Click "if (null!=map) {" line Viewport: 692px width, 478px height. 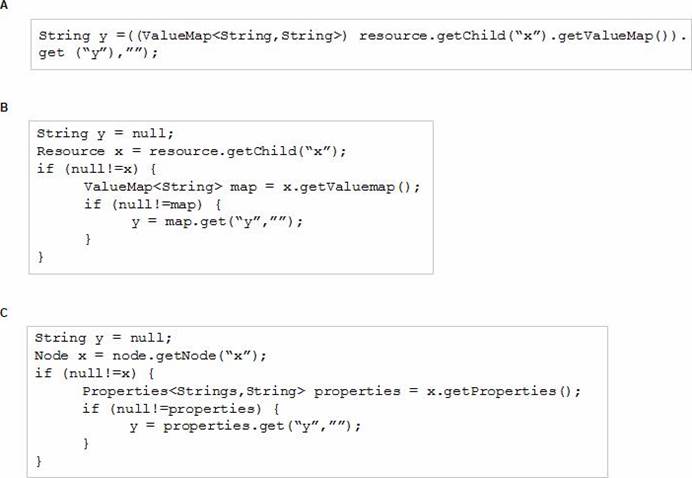click(152, 204)
